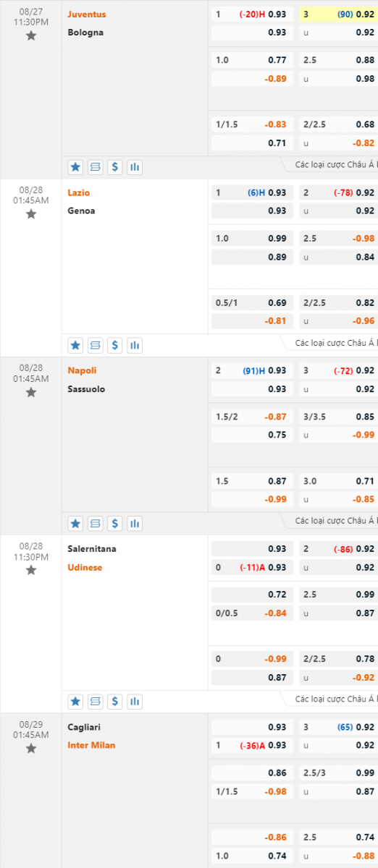
Task: Expand Asian bet types under Juventus match
Action: [336, 165]
